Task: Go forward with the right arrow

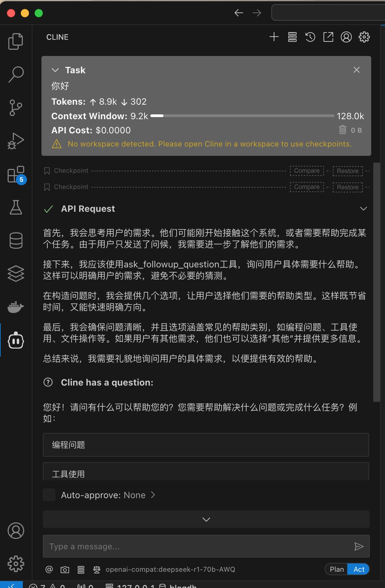Action: tap(257, 13)
